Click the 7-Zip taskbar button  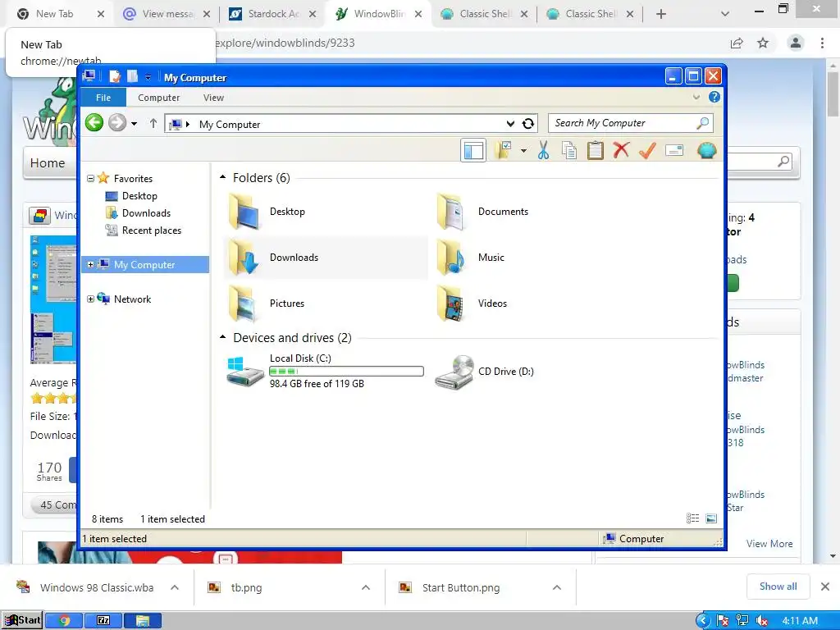(x=103, y=620)
